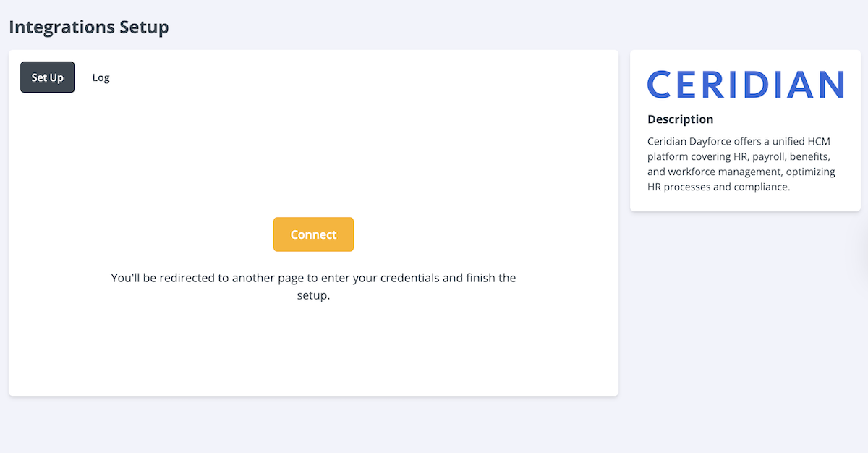Click the Ceridian logo
This screenshot has height=453, width=868.
pos(745,85)
